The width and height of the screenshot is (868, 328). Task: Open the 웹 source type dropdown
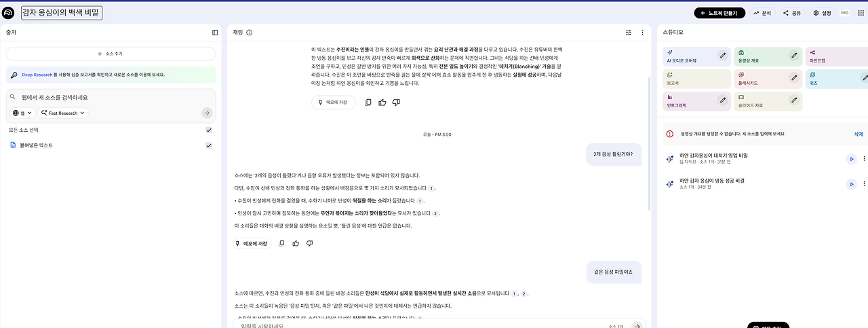24,113
